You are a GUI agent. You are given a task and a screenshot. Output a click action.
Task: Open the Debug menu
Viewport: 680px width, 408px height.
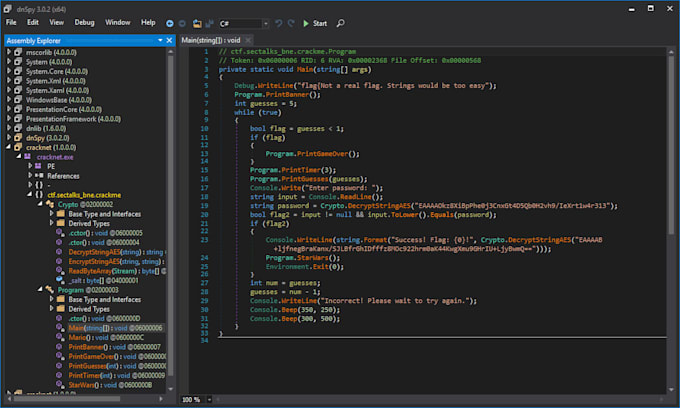[x=84, y=23]
